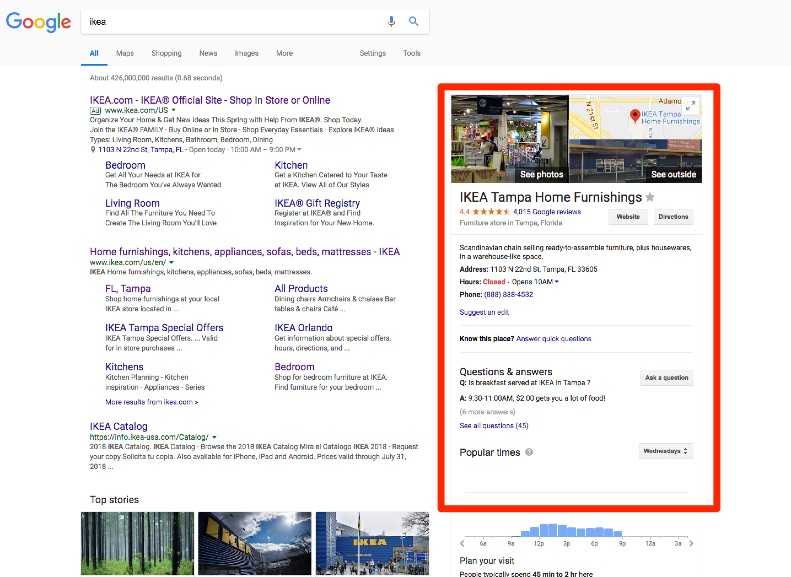Switch to the Maps search tab
Image resolution: width=791 pixels, height=577 pixels.
pos(125,53)
